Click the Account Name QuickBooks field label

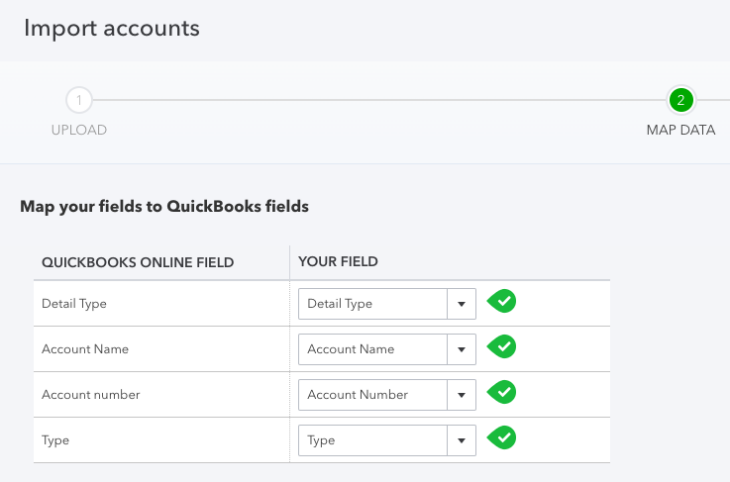tap(85, 349)
